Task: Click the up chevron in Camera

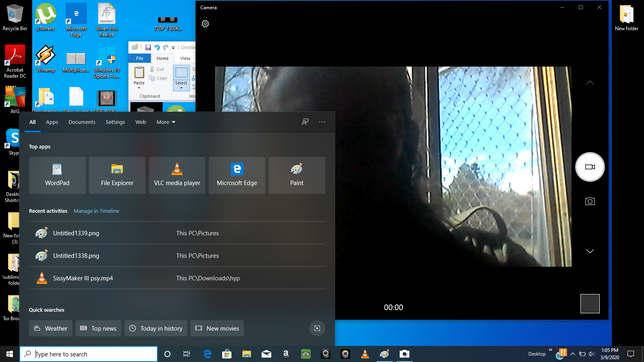Action: [590, 83]
